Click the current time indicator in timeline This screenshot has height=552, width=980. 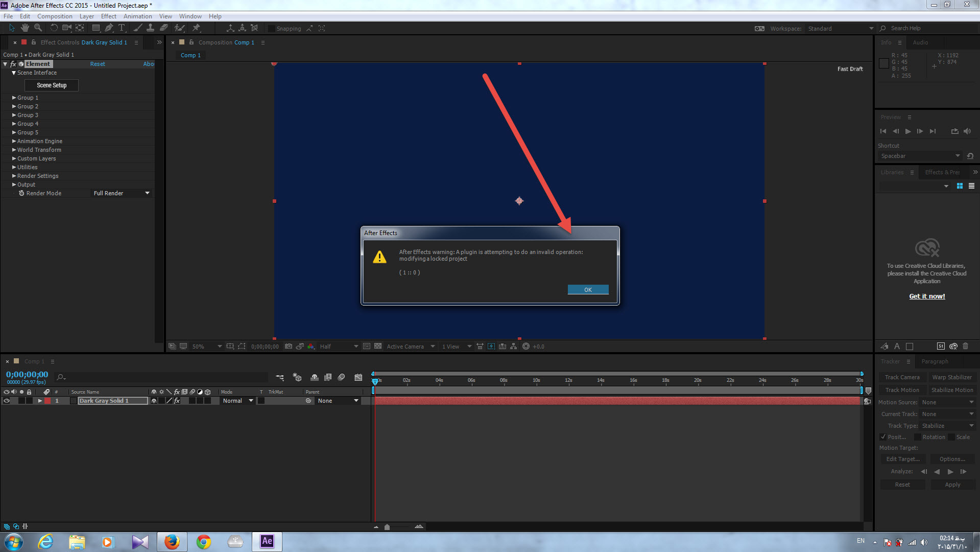[375, 381]
